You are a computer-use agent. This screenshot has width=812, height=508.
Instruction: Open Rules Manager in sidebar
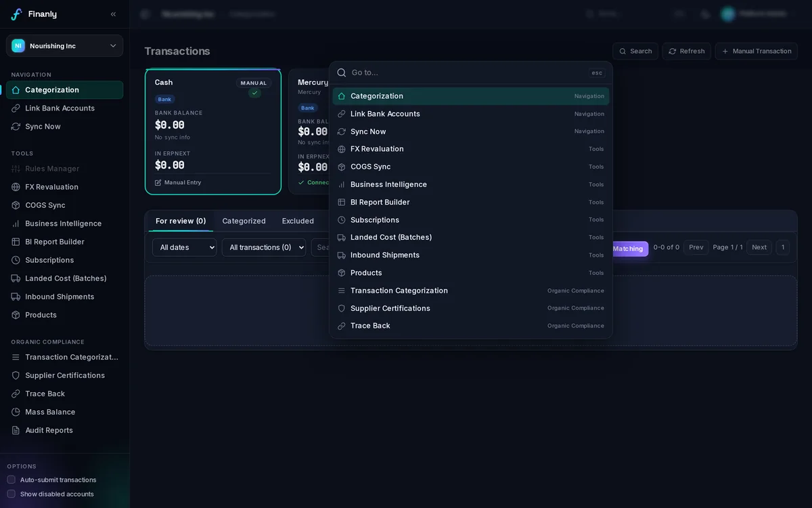pos(64,169)
